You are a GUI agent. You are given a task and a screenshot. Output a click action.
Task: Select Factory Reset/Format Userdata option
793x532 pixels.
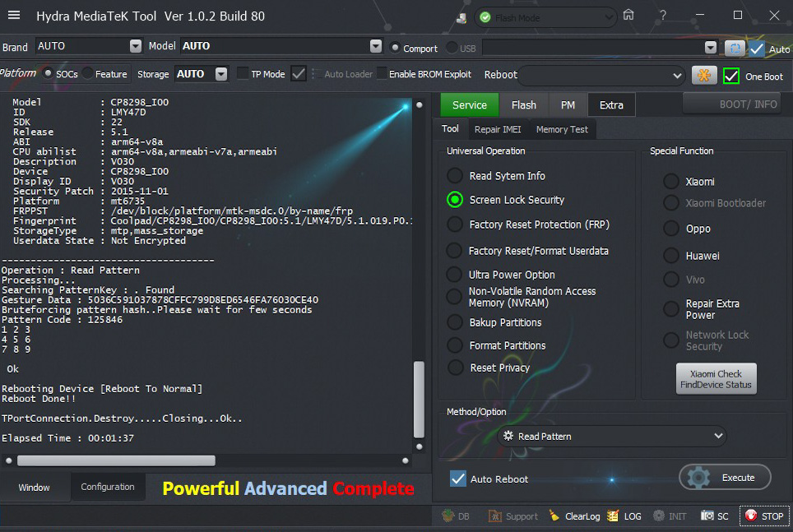(454, 250)
